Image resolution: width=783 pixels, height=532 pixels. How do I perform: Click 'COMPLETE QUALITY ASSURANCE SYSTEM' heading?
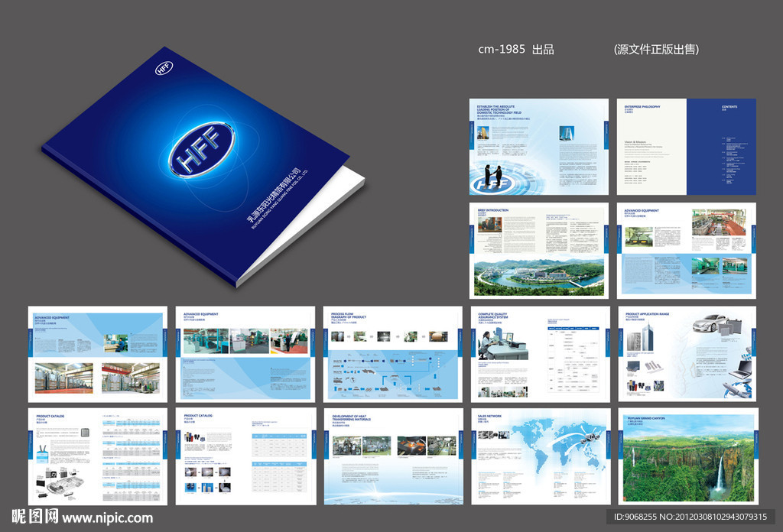tap(493, 316)
